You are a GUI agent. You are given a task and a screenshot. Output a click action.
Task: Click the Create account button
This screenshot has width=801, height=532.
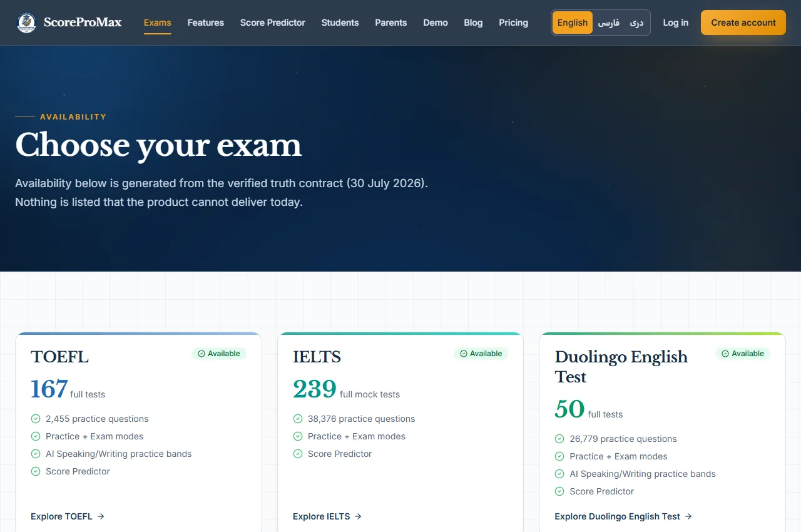[x=743, y=23]
